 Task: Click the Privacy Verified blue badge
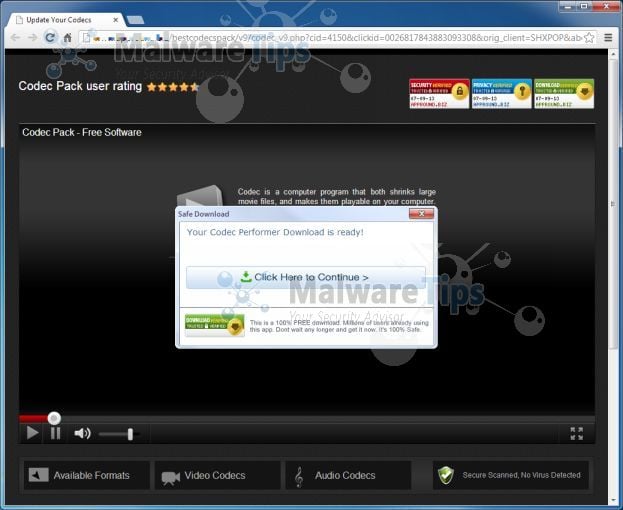pos(502,94)
